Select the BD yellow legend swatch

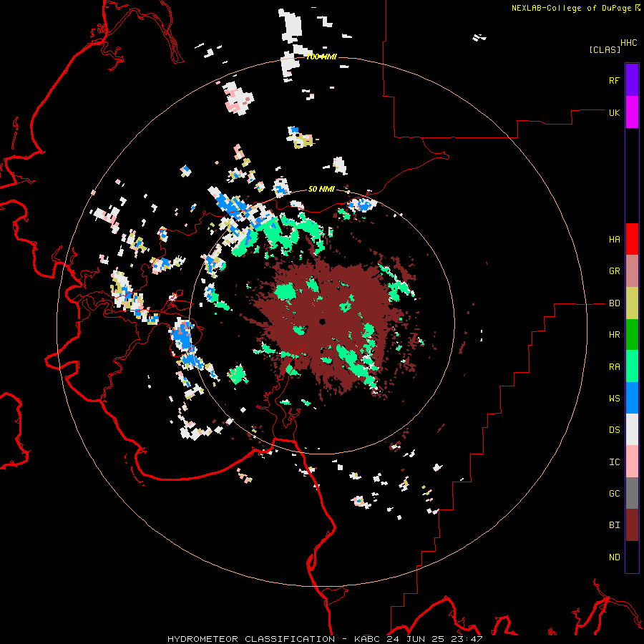coord(632,303)
